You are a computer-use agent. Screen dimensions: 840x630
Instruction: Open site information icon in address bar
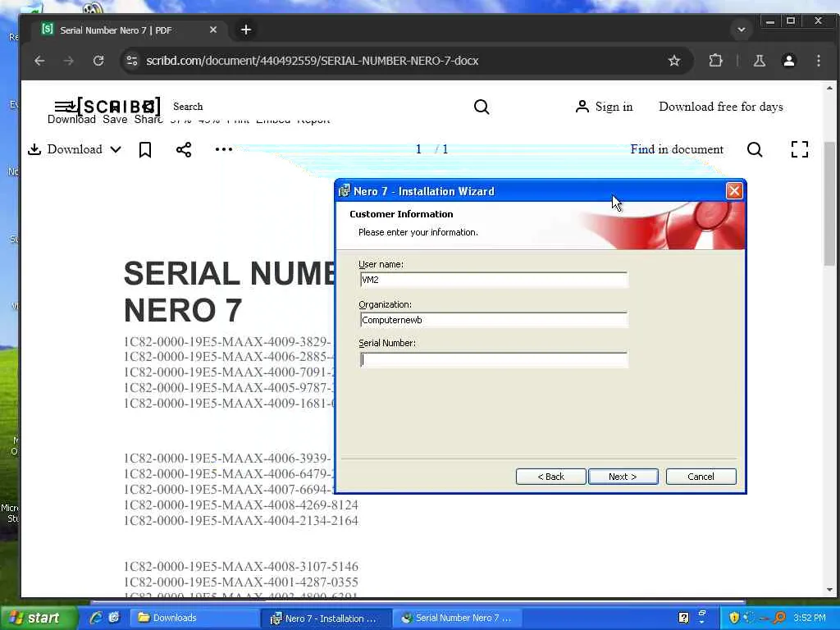132,61
